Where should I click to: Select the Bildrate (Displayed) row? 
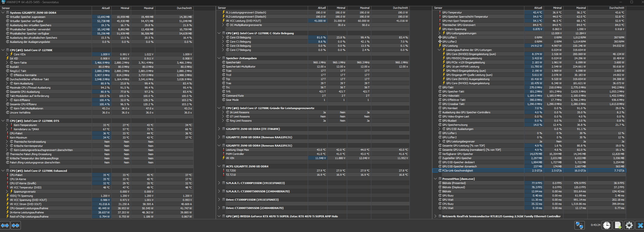click(x=529, y=187)
